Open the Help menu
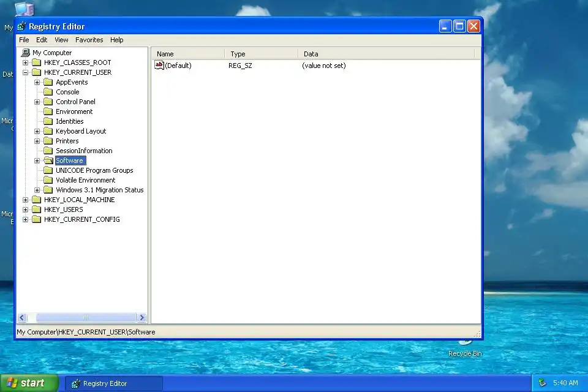Viewport: 588px width, 392px height. pyautogui.click(x=116, y=40)
